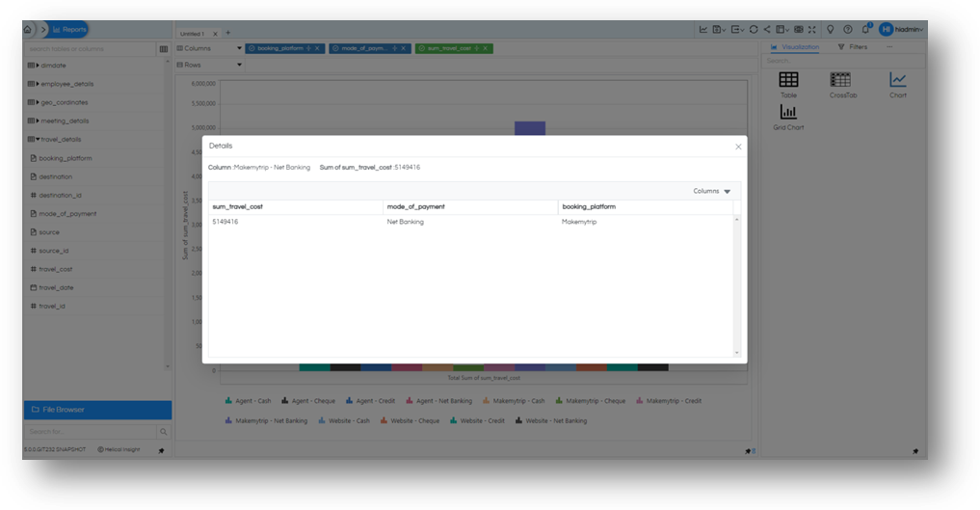The image size is (980, 510).
Task: Choose the Grid Chart visualization
Action: click(x=788, y=118)
